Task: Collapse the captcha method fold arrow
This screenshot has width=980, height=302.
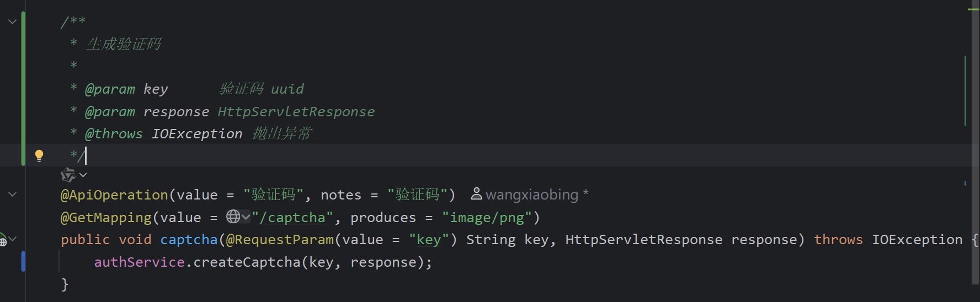Action: click(13, 239)
